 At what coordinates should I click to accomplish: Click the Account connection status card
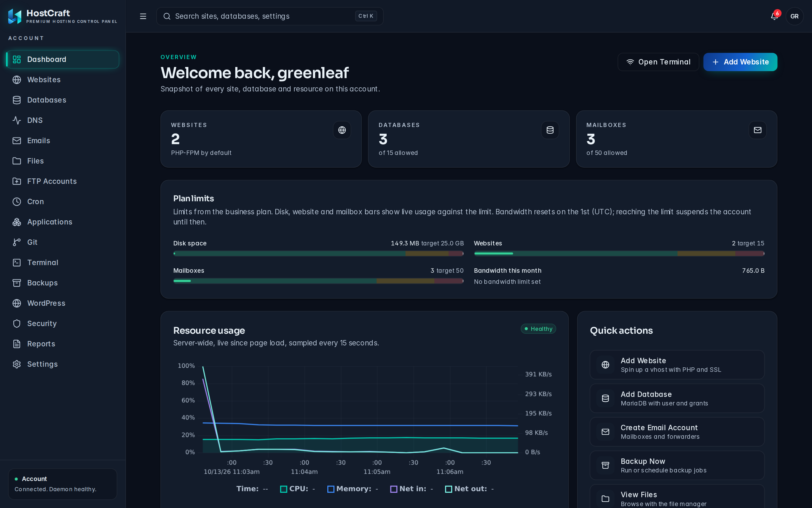(63, 484)
